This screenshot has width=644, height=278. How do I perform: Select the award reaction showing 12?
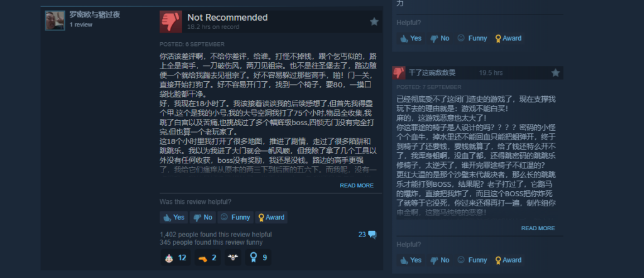[175, 258]
